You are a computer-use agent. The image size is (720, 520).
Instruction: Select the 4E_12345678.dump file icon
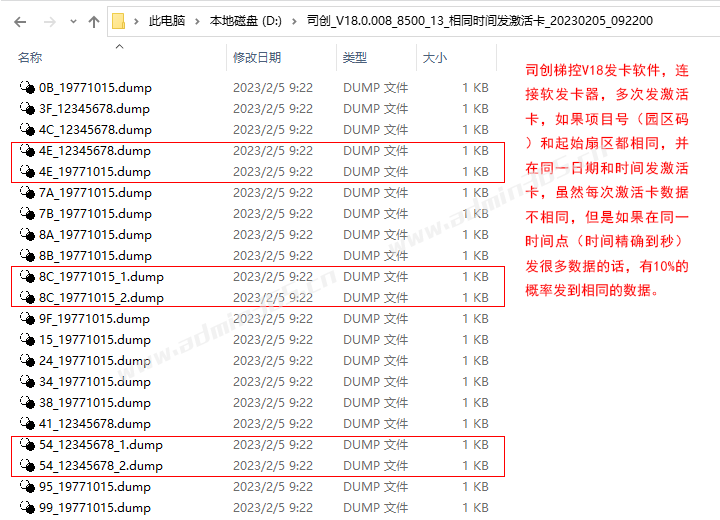pos(28,151)
